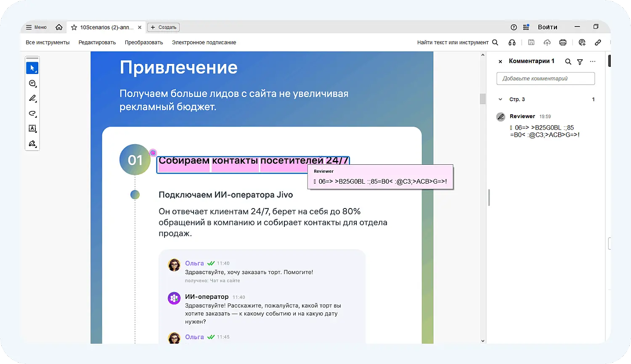
Task: Click the share-by-mention icon in toolbar
Action: tap(582, 42)
